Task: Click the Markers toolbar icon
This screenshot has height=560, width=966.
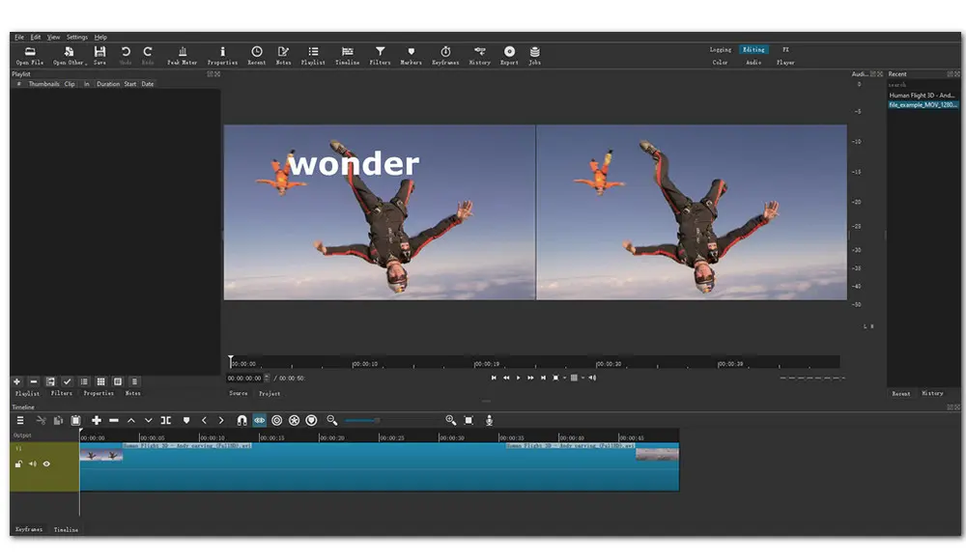Action: [x=411, y=55]
